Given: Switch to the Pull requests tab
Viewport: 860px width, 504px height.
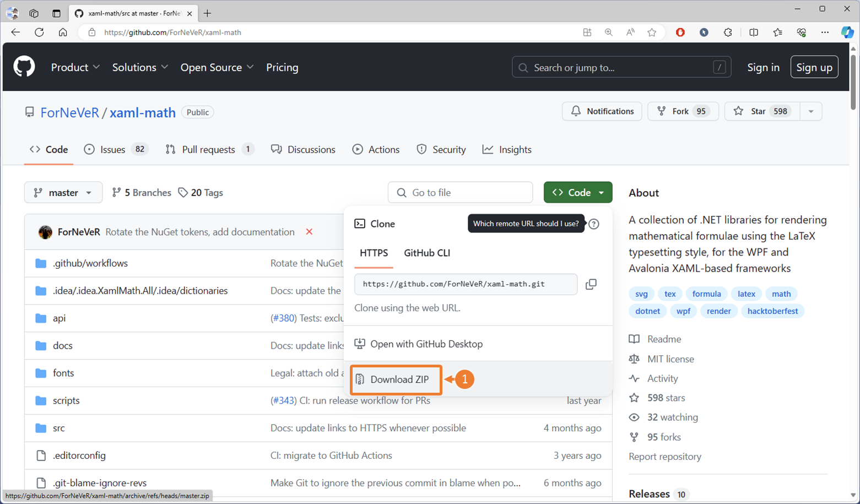Looking at the screenshot, I should tap(209, 149).
